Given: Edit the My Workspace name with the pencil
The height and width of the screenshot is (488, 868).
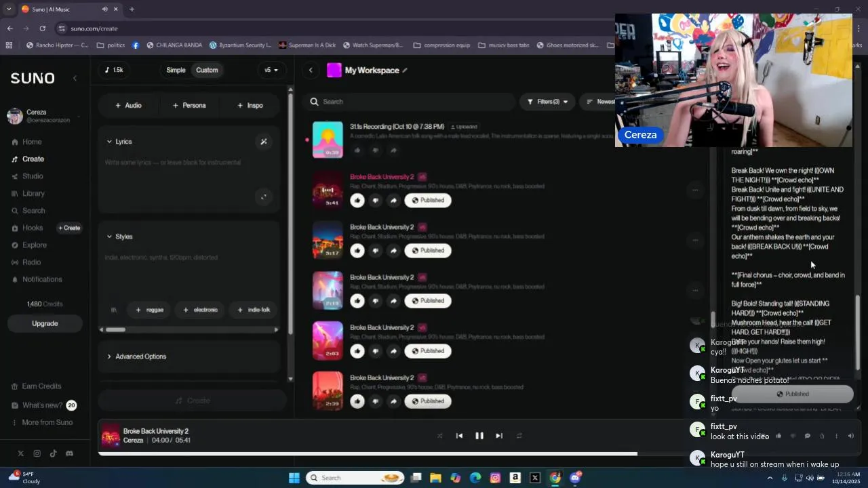Looking at the screenshot, I should coord(405,70).
